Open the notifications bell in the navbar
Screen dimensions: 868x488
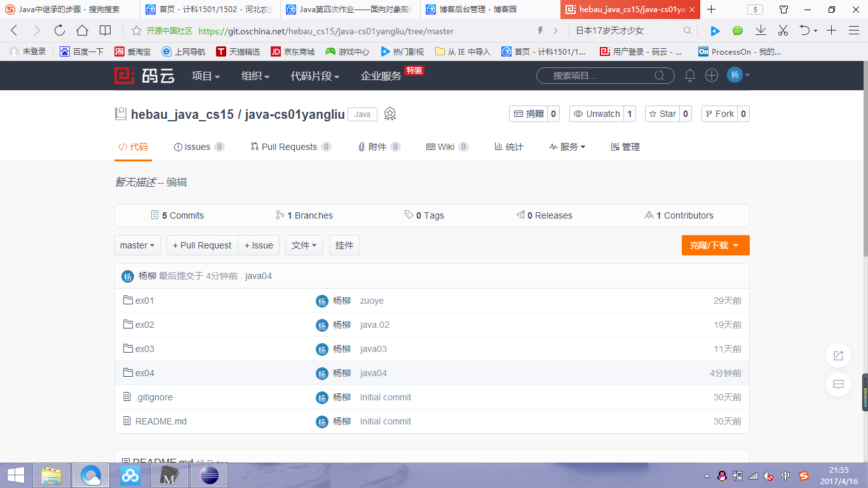690,75
